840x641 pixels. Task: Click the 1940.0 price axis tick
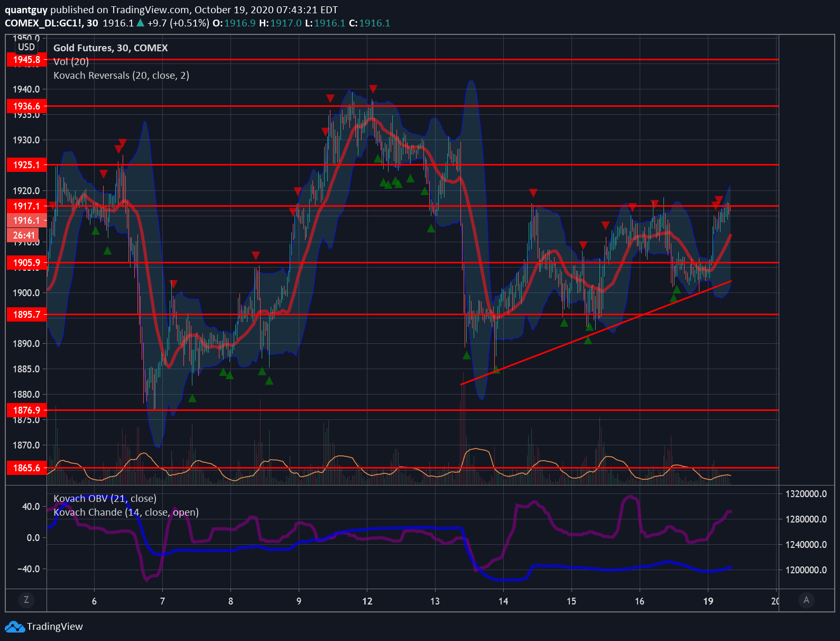click(x=26, y=89)
